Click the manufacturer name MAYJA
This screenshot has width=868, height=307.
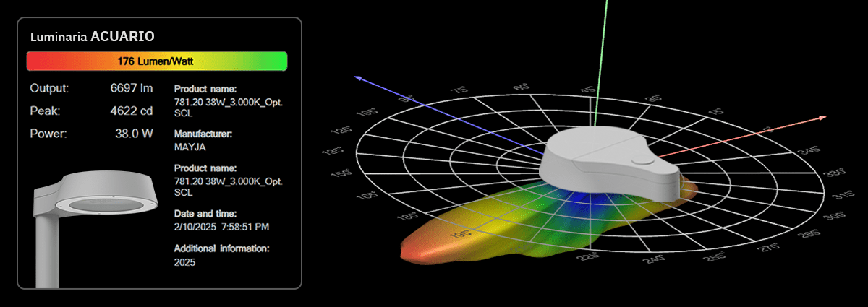click(189, 146)
